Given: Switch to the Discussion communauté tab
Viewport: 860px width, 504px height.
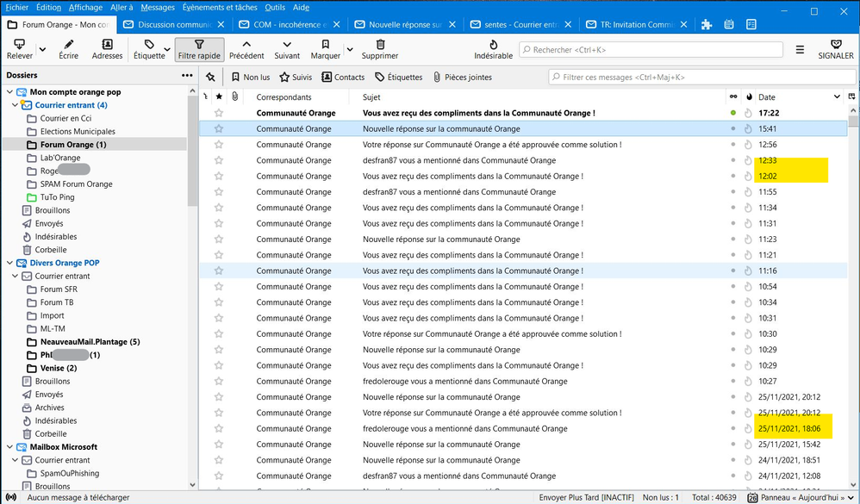Looking at the screenshot, I should 172,25.
